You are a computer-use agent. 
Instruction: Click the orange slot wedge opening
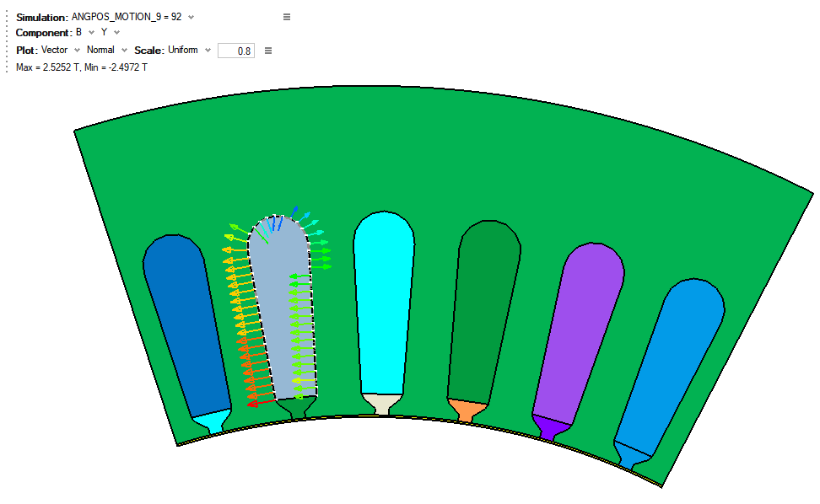pyautogui.click(x=465, y=410)
